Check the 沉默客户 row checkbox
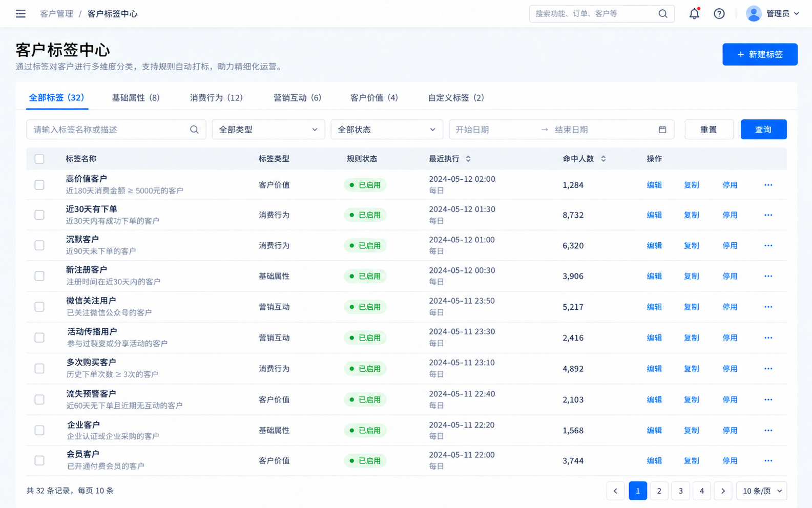The height and width of the screenshot is (508, 812). [x=39, y=246]
